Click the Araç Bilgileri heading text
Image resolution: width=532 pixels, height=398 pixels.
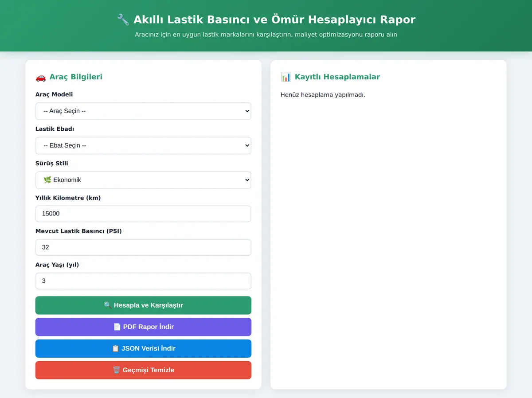[76, 77]
